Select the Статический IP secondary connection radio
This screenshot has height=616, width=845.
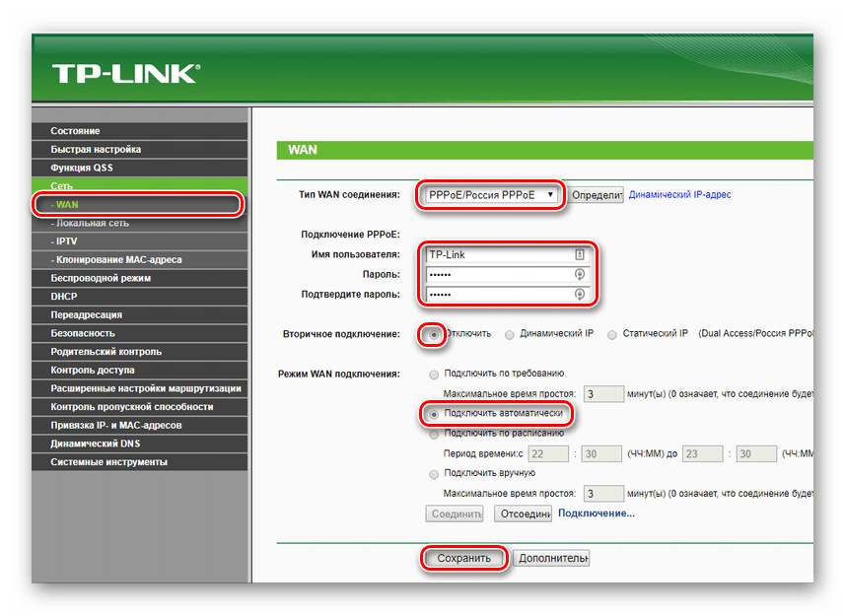(611, 335)
